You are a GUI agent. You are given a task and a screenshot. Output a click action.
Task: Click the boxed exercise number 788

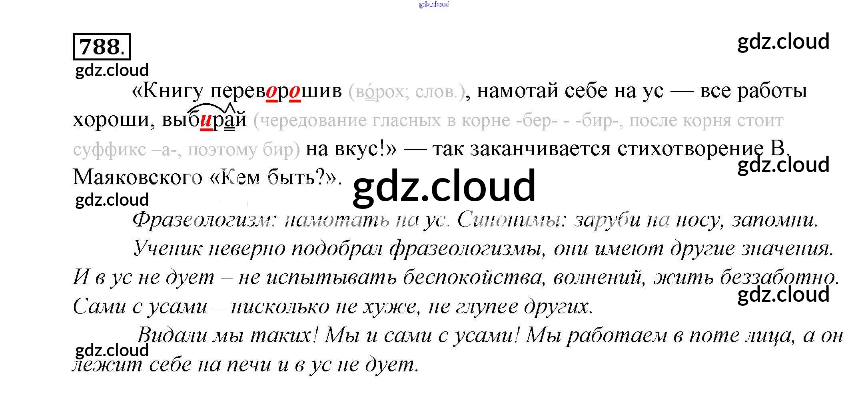point(102,47)
